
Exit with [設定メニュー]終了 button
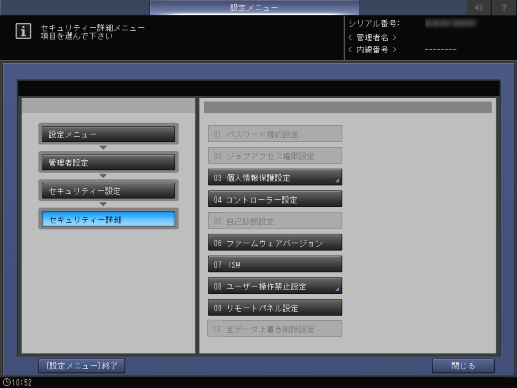pos(82,366)
